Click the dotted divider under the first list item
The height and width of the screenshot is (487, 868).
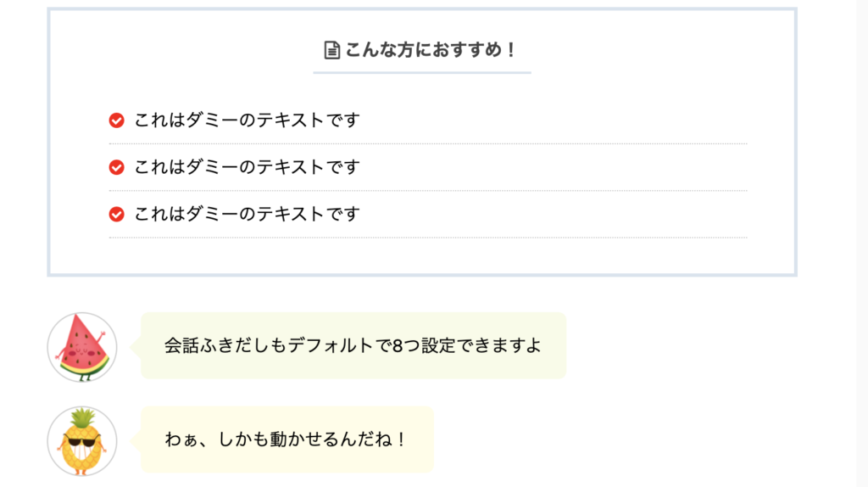[428, 143]
